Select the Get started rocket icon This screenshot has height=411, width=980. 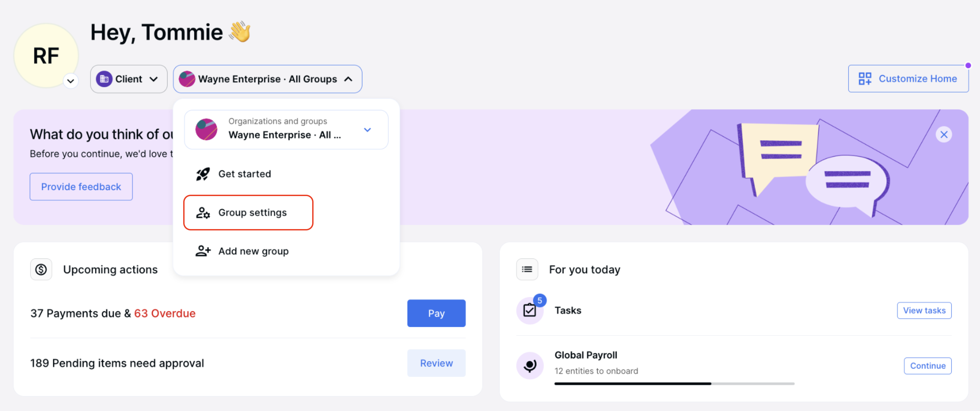tap(203, 174)
